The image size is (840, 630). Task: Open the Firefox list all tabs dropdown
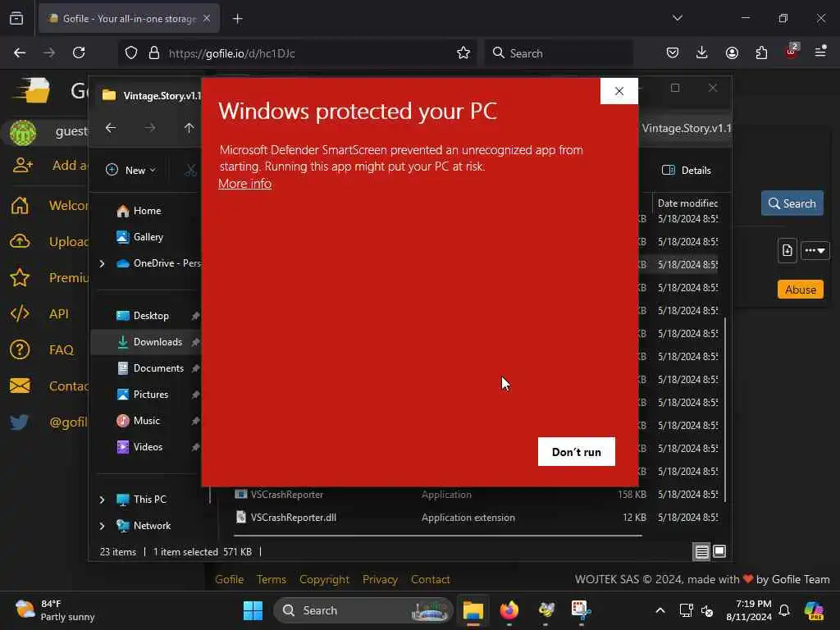pos(677,18)
